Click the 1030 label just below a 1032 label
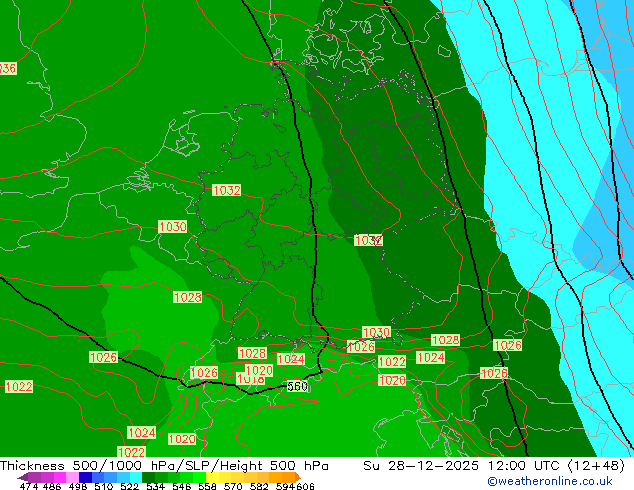This screenshot has width=634, height=490. [x=173, y=226]
